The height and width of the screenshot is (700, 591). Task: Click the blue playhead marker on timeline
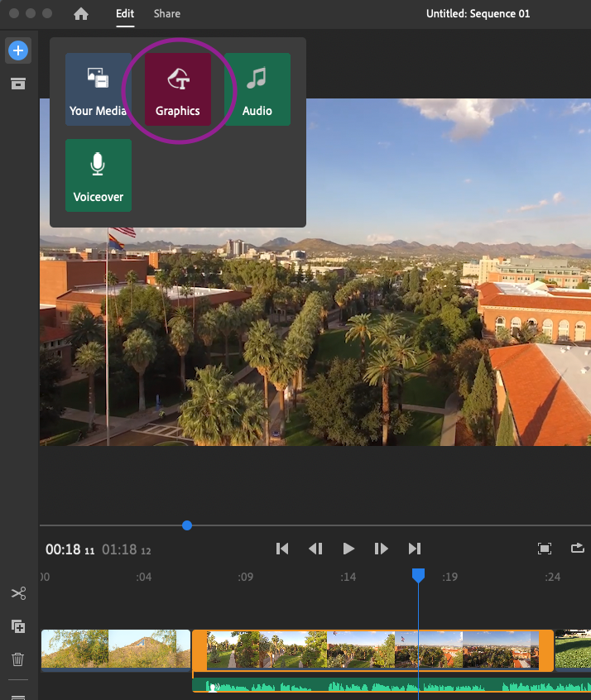419,575
